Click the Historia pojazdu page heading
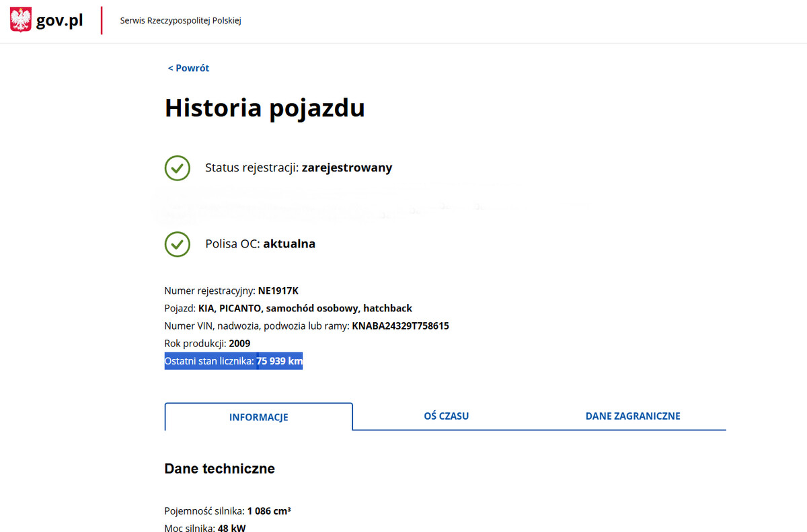807x532 pixels. (264, 108)
